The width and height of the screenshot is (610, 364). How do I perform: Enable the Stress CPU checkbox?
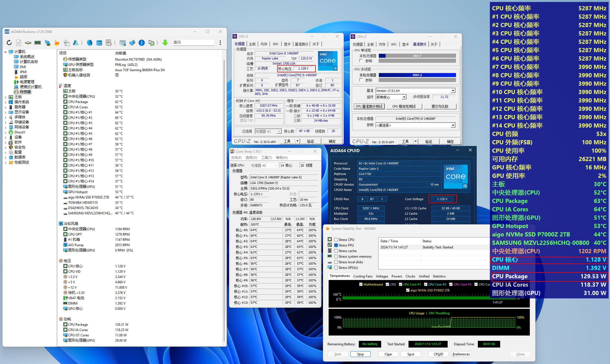336,240
